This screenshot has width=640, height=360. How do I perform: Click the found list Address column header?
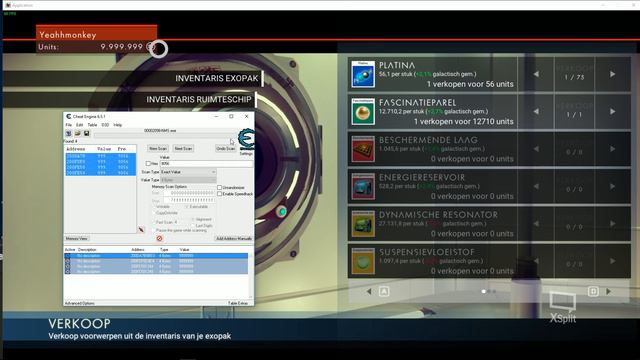[76, 149]
